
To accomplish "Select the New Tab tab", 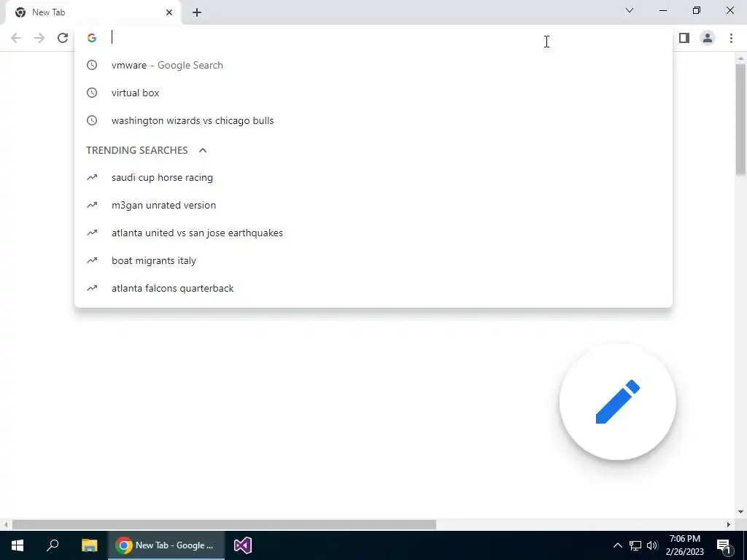I will pyautogui.click(x=93, y=12).
